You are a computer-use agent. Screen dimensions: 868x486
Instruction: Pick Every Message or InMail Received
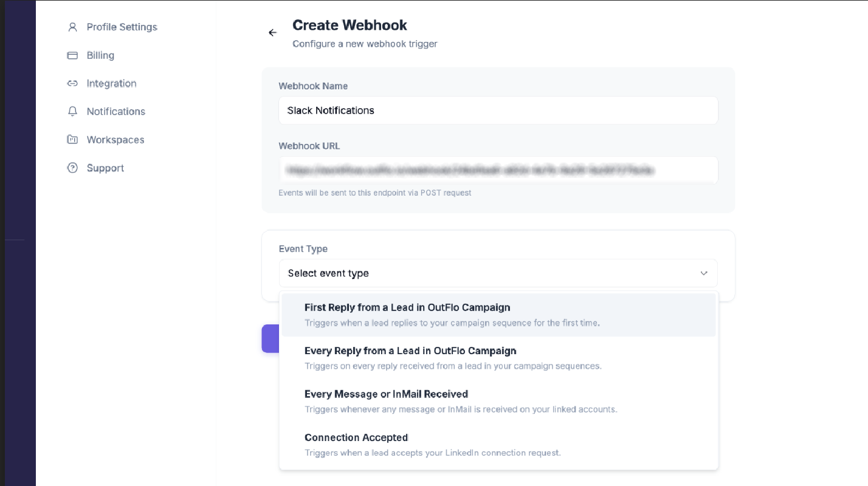point(498,402)
